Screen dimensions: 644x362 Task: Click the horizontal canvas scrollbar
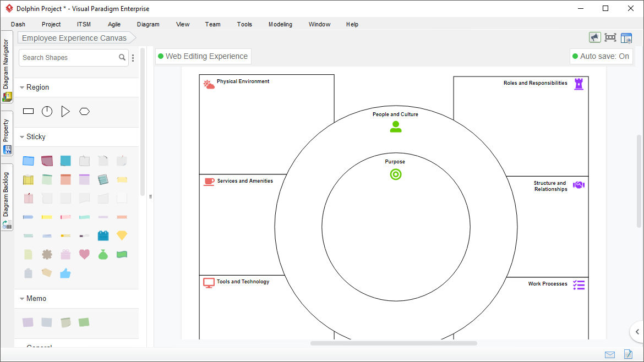click(394, 343)
